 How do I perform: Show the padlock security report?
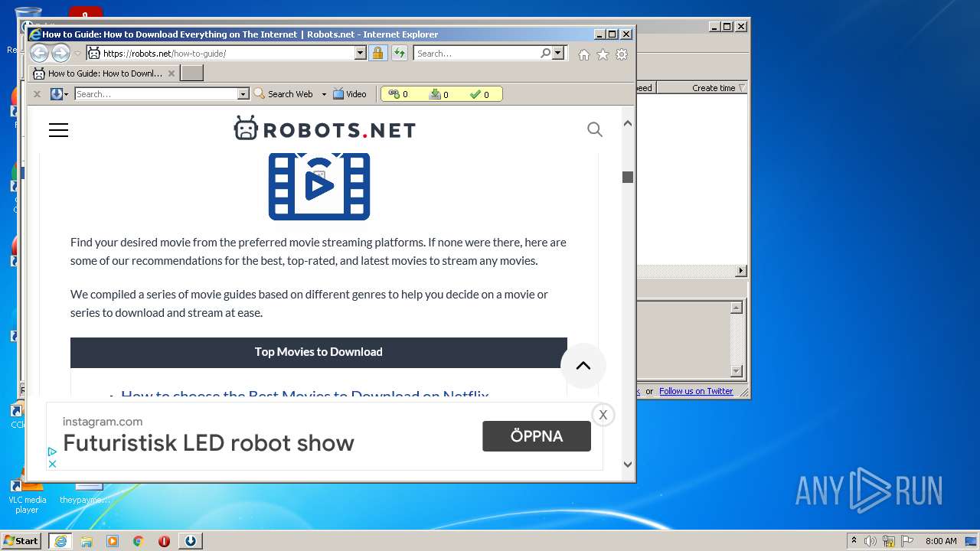377,54
